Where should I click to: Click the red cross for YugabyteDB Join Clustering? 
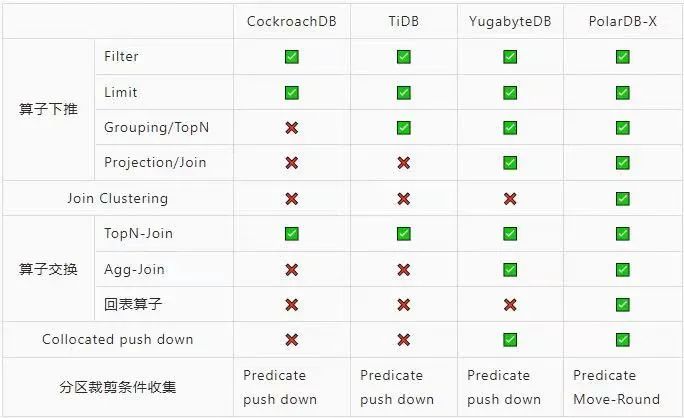(510, 199)
